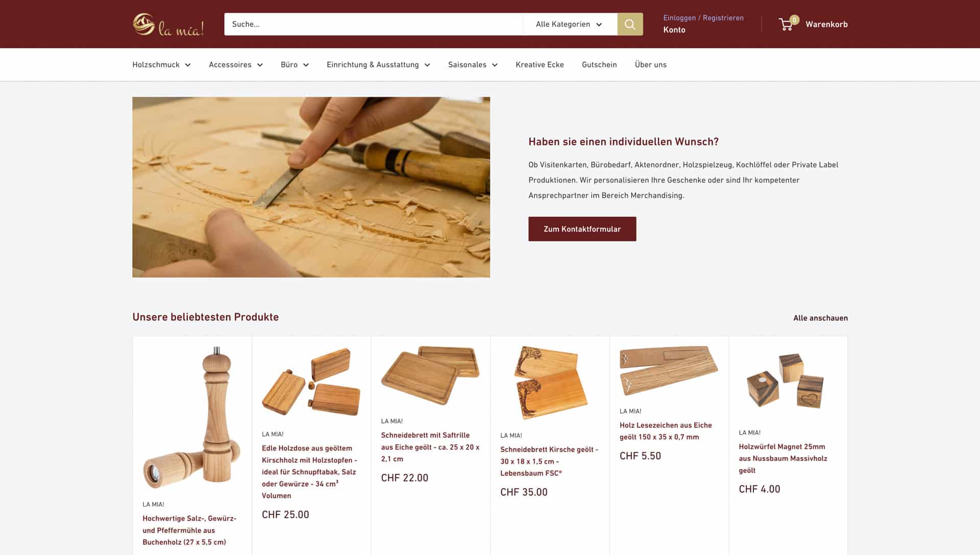The width and height of the screenshot is (980, 555).
Task: Open the shopping cart icon
Action: point(787,23)
